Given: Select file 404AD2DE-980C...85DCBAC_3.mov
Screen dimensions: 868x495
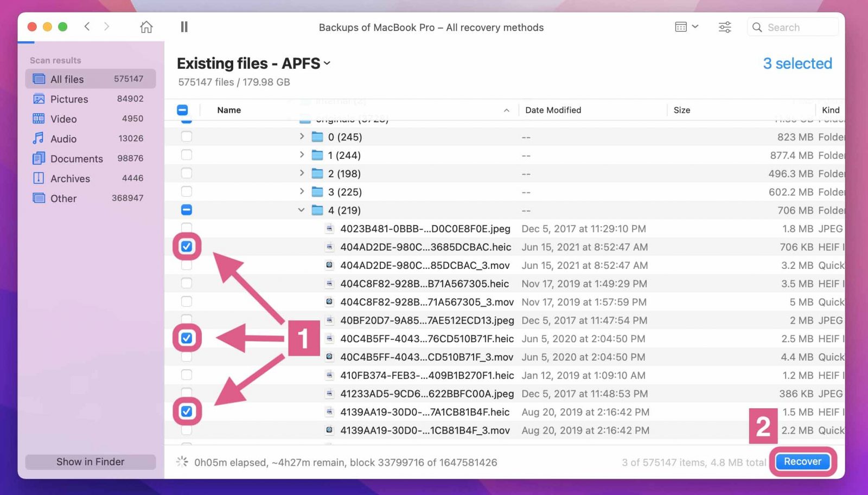Looking at the screenshot, I should pos(425,265).
